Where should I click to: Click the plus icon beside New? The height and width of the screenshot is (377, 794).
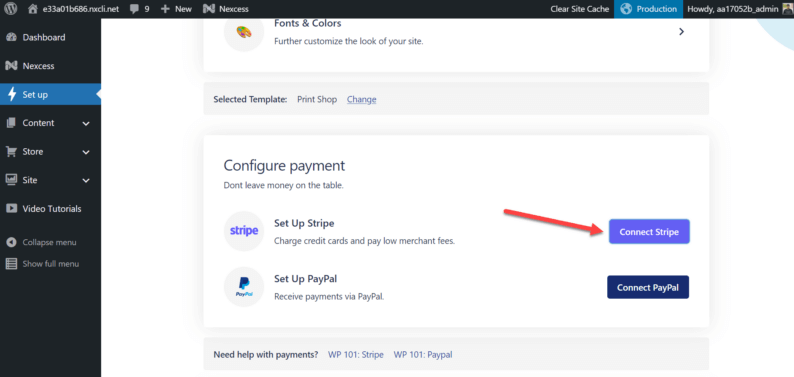[x=165, y=9]
